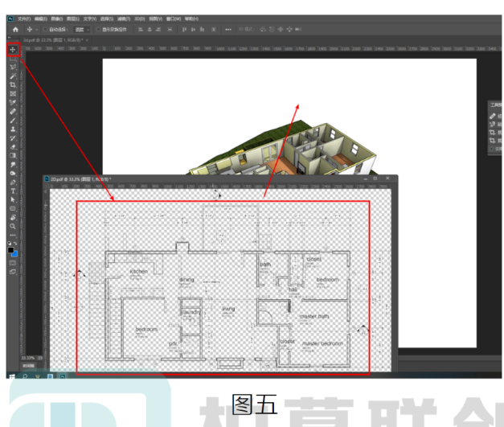Viewport: 504px width, 427px height.
Task: Open the 3D(D) menu
Action: (x=140, y=19)
